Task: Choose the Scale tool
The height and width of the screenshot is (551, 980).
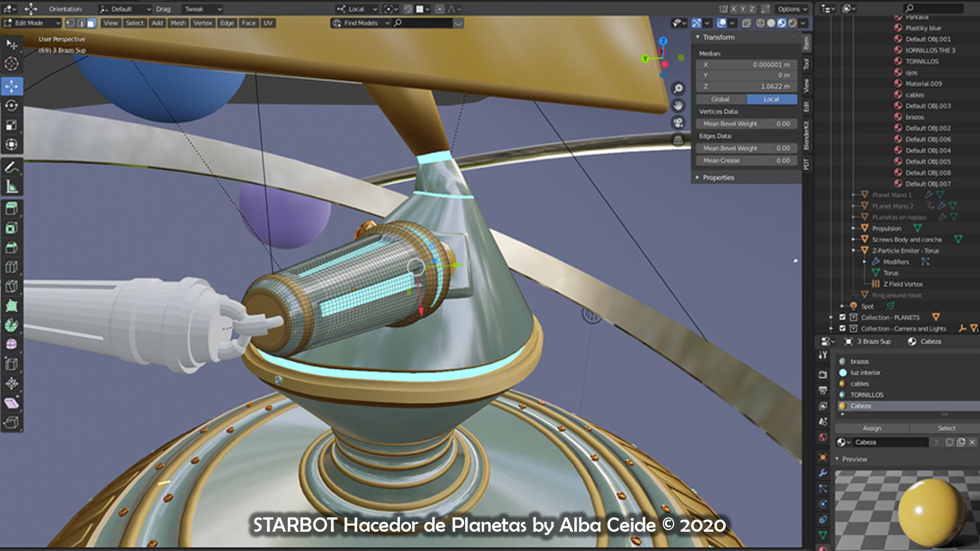Action: pos(11,125)
